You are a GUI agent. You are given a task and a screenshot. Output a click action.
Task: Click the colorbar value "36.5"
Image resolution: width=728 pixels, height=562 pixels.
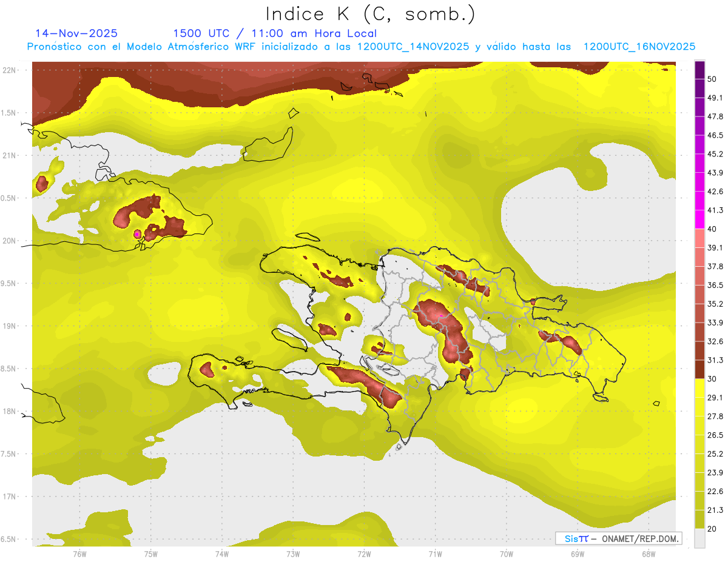click(715, 285)
